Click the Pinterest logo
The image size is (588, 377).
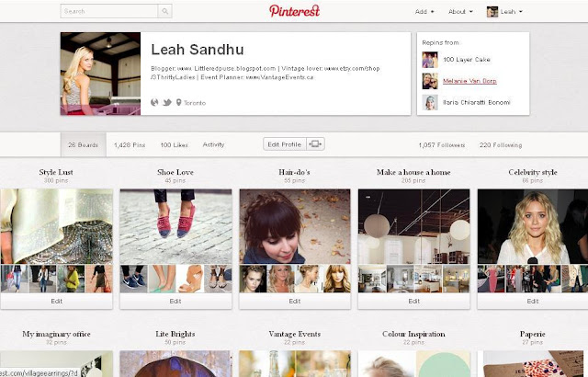pos(294,11)
